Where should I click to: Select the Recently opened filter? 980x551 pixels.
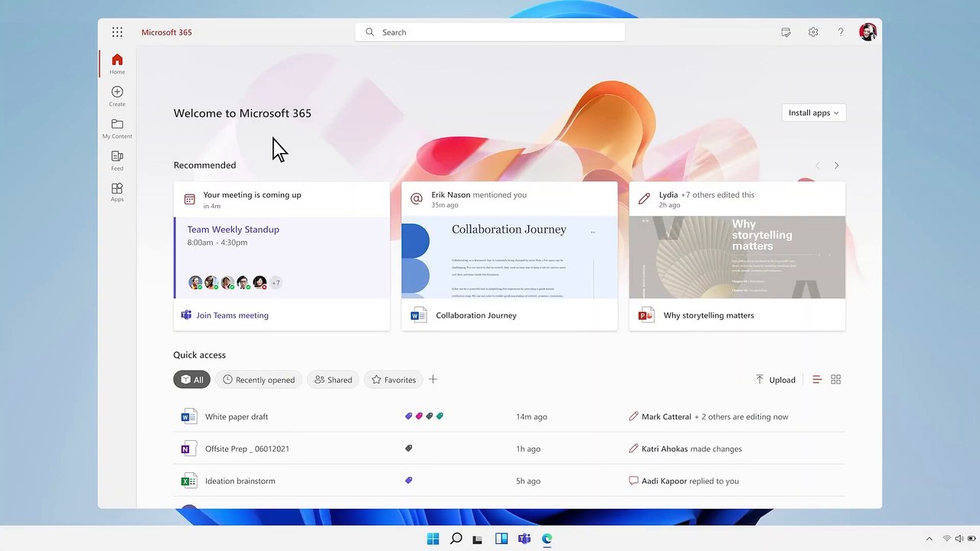259,380
